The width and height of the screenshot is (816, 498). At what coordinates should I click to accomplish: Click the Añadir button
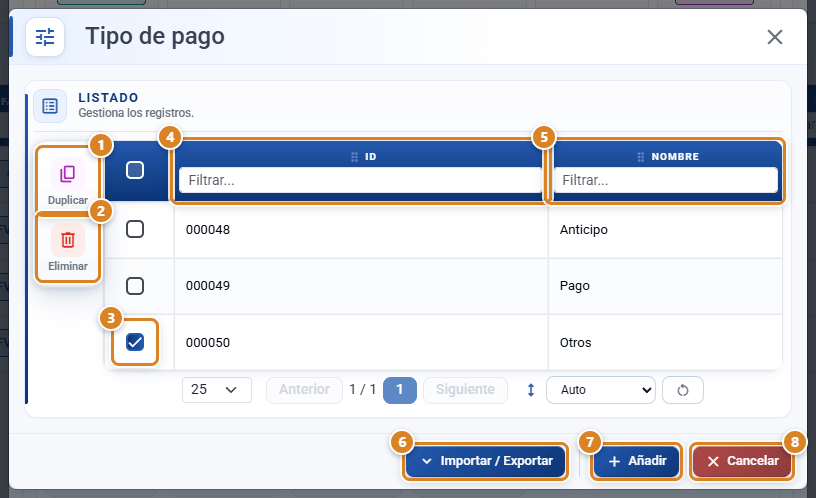636,461
